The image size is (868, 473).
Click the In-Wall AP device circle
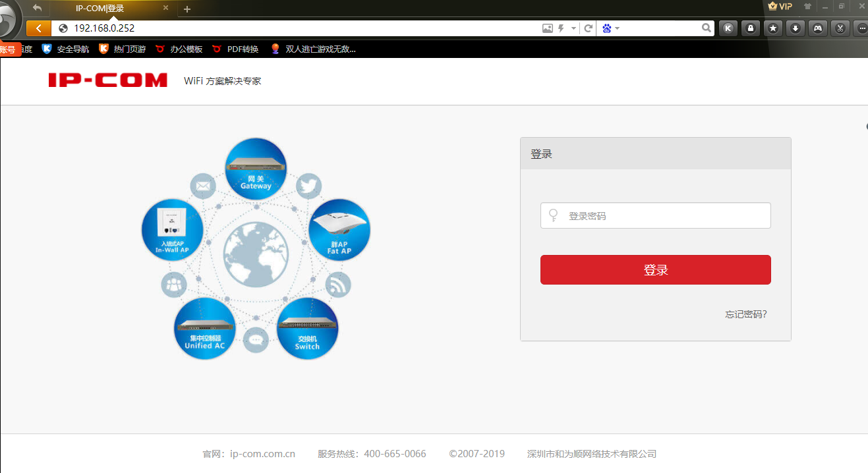coord(172,230)
